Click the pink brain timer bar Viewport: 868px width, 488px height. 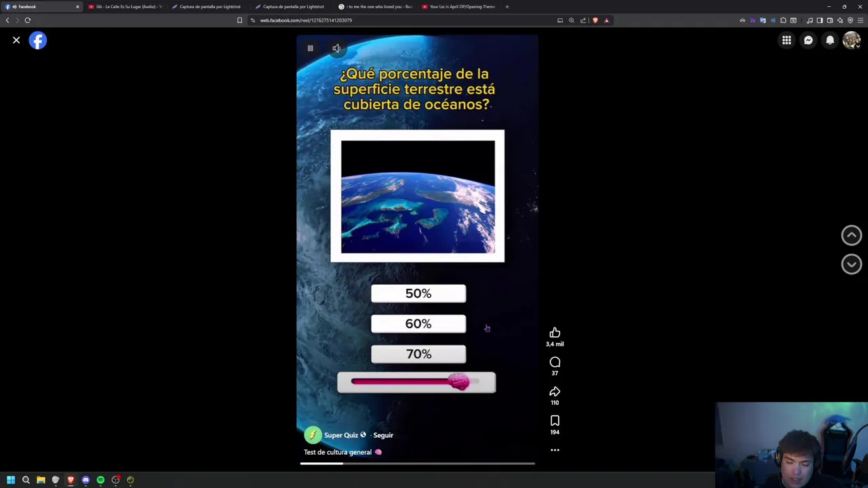click(416, 383)
